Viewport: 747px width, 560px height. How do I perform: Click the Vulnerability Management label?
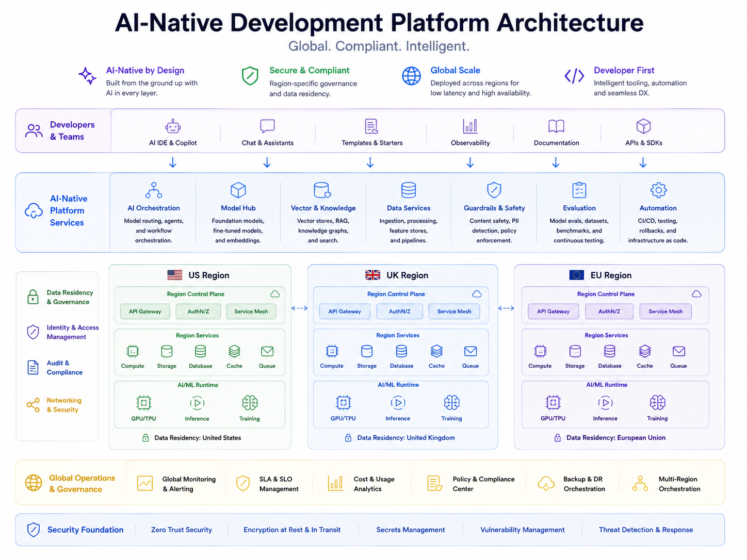point(523,530)
